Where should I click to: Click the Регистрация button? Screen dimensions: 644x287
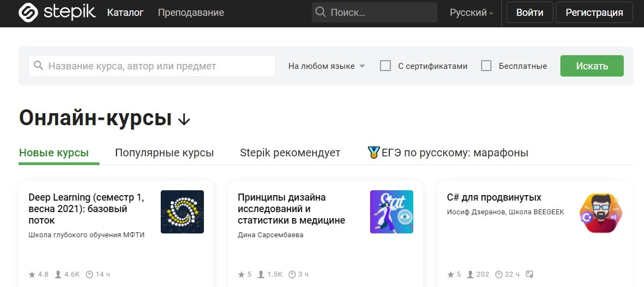click(x=594, y=13)
